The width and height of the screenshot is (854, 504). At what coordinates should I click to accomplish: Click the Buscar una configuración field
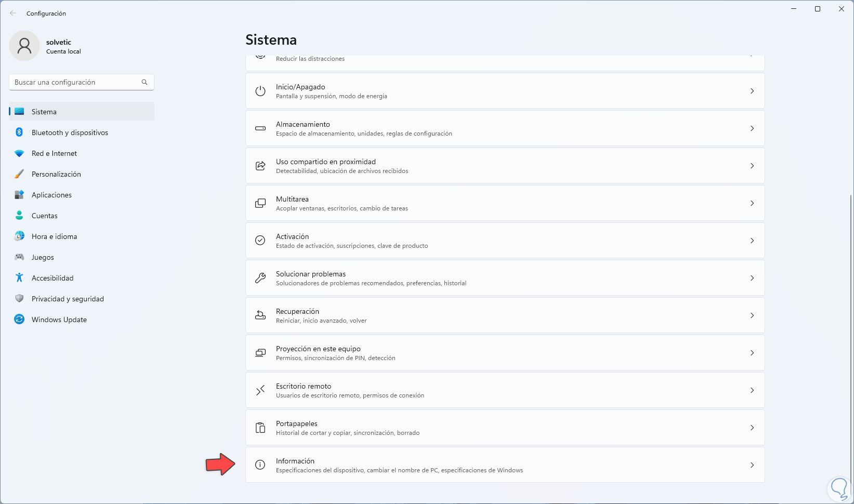(x=75, y=82)
